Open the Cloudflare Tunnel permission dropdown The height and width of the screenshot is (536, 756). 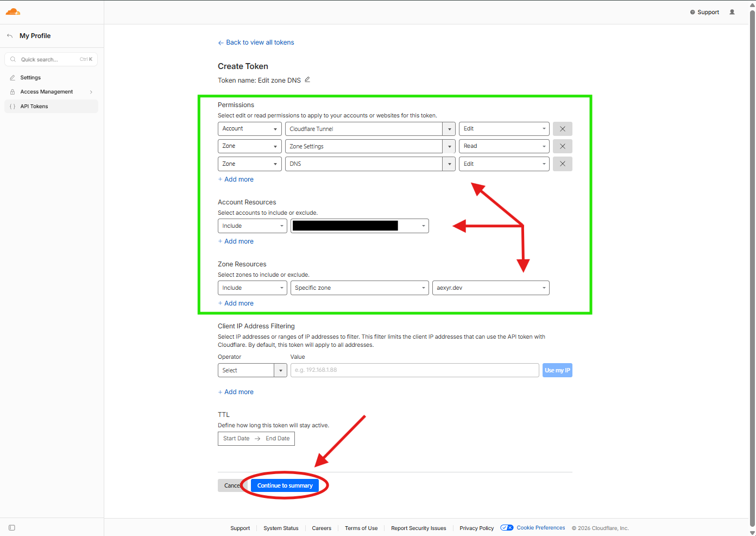(x=370, y=129)
